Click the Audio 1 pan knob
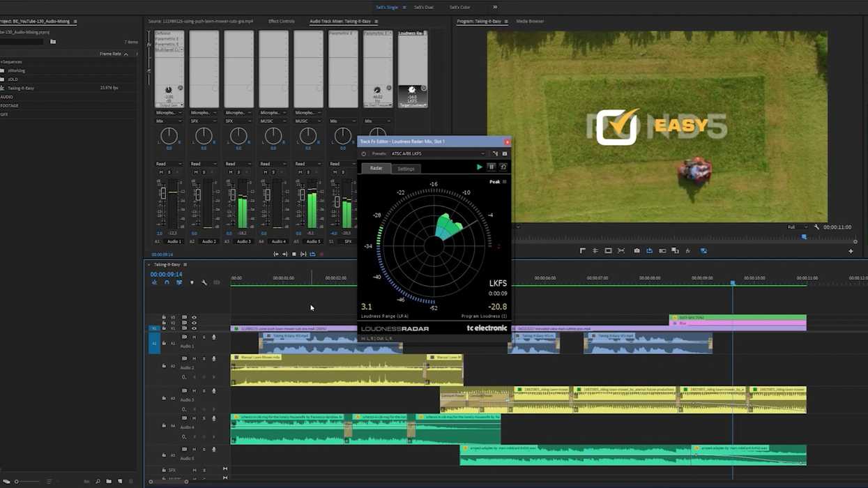 point(169,136)
